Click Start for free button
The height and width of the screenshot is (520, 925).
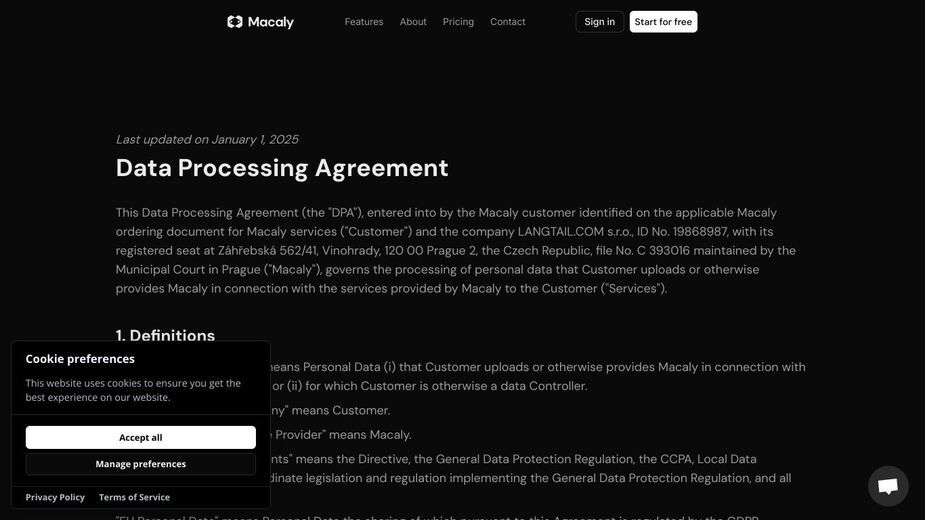(663, 22)
